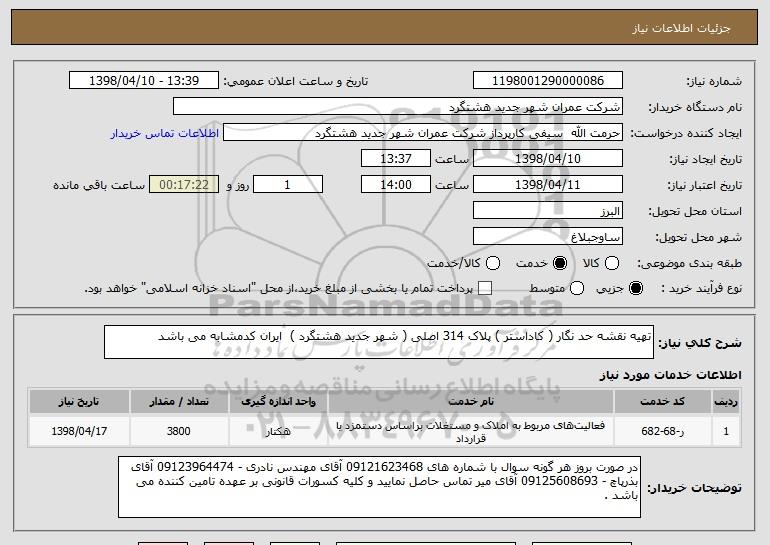Click the validity date field 1398/04/11
This screenshot has height=545, width=770.
548,185
